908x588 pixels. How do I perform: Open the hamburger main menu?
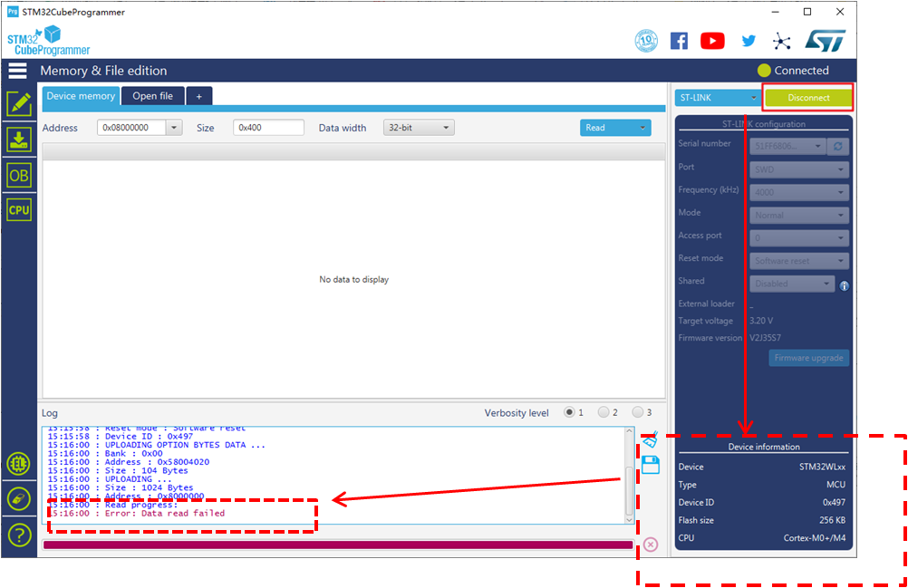tap(17, 71)
